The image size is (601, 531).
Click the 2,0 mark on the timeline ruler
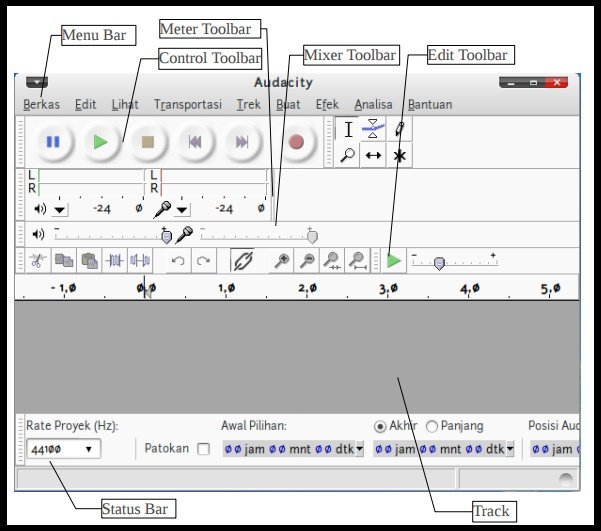pyautogui.click(x=307, y=288)
